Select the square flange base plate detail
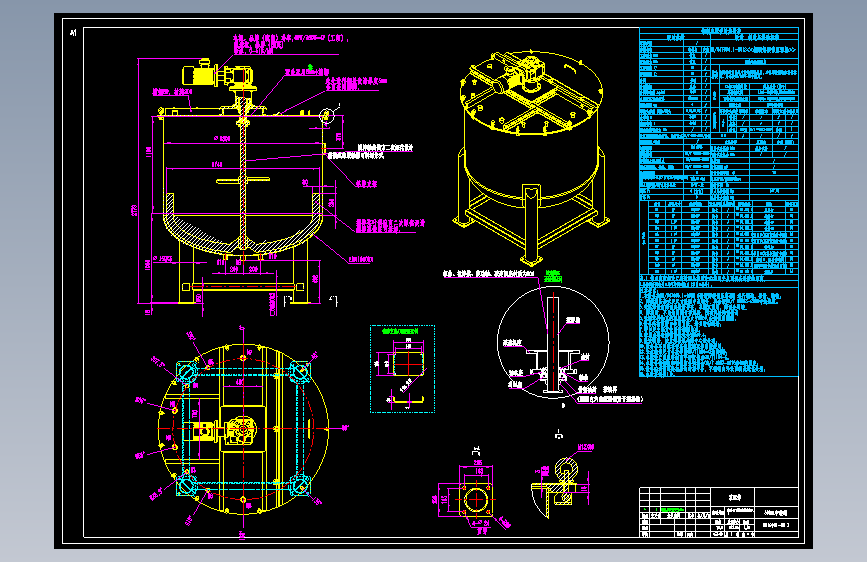 [x=476, y=499]
